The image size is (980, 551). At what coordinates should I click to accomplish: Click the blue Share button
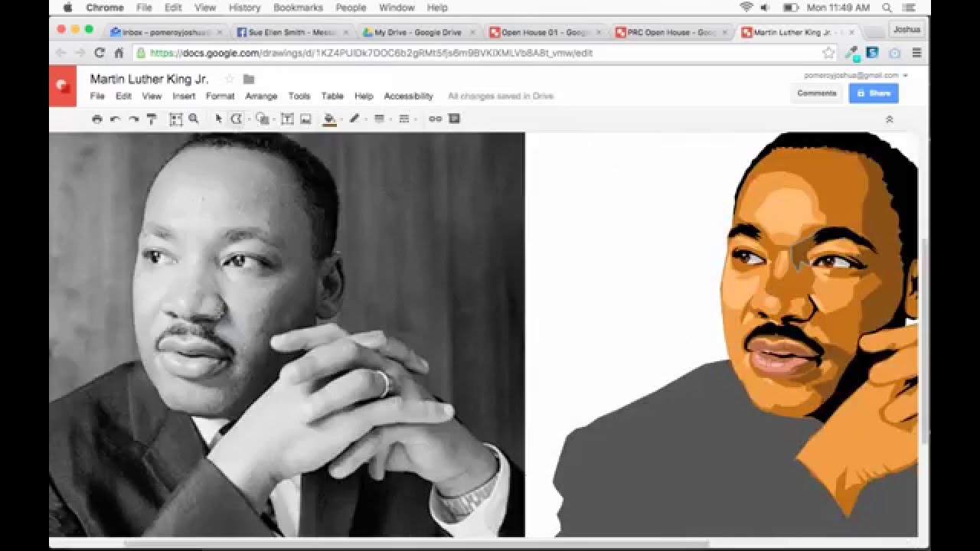click(x=873, y=93)
